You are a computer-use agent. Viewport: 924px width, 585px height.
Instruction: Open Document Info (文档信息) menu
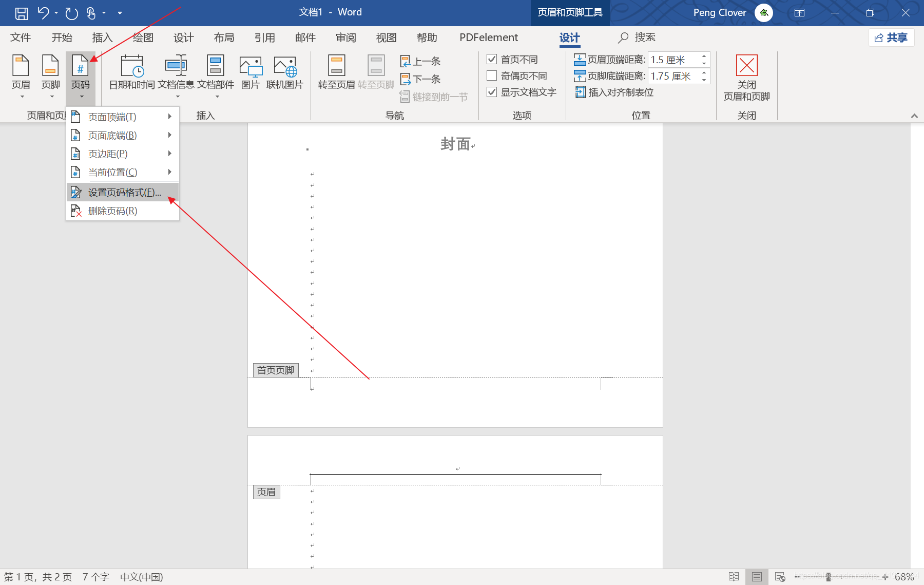click(176, 76)
